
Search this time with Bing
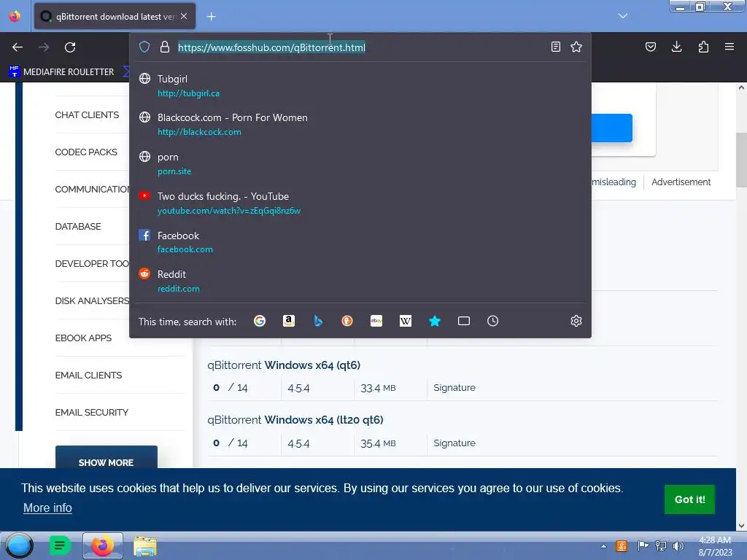(x=318, y=321)
